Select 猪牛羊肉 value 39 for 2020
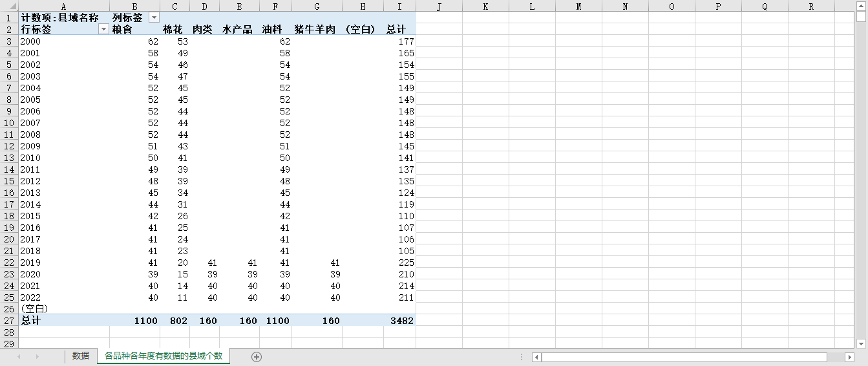868x366 pixels. 317,274
